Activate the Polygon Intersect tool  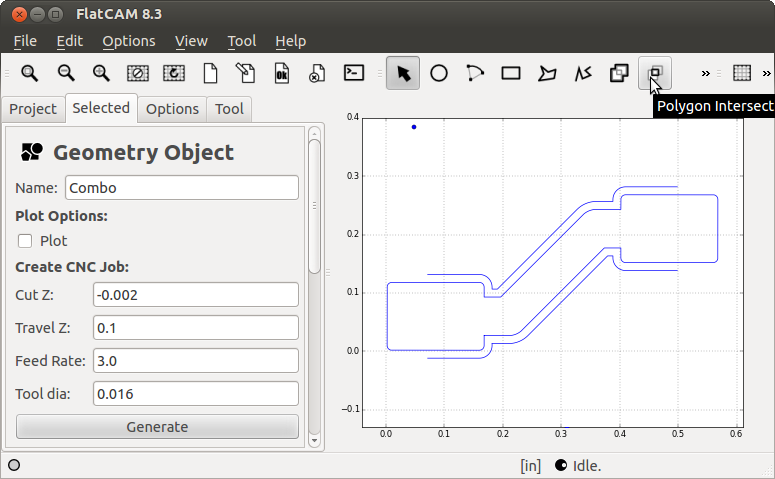pos(655,73)
